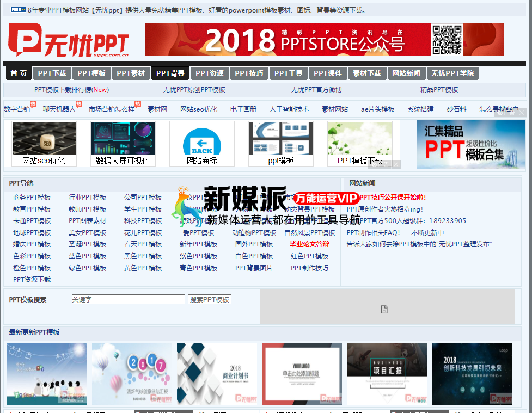Open the ppt模板 thumbnail
Screen dimensions: 532x413
pyautogui.click(x=281, y=144)
